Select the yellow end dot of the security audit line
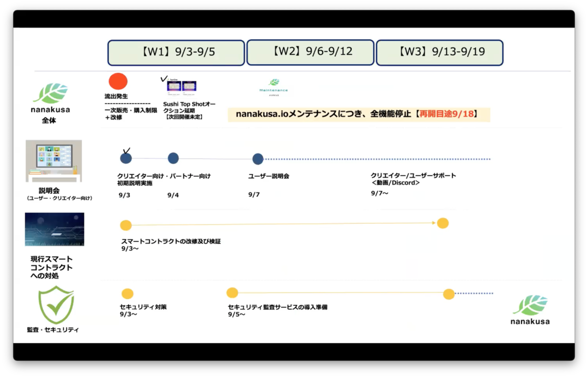The width and height of the screenshot is (588, 377). coord(449,294)
